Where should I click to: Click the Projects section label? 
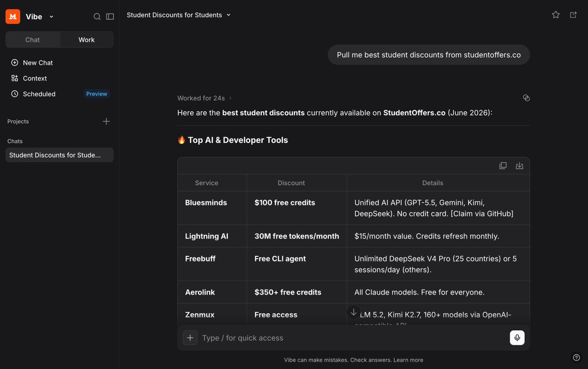[18, 122]
